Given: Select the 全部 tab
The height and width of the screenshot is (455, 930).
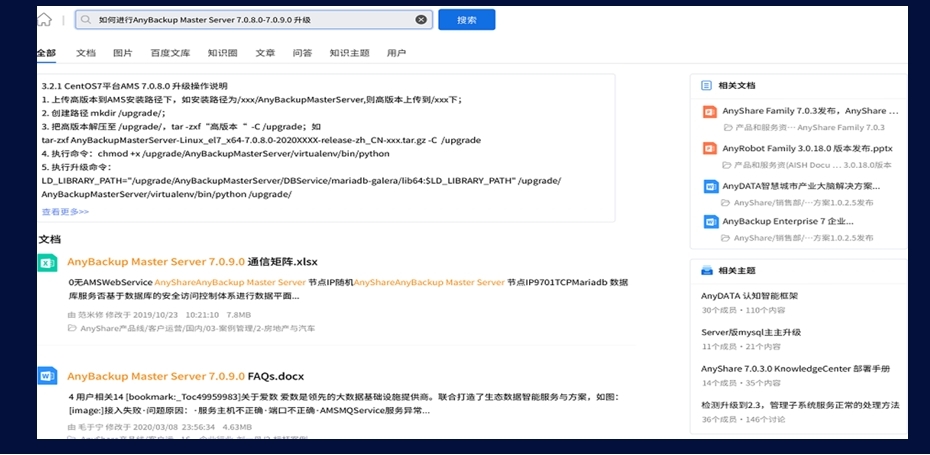Looking at the screenshot, I should 46,53.
